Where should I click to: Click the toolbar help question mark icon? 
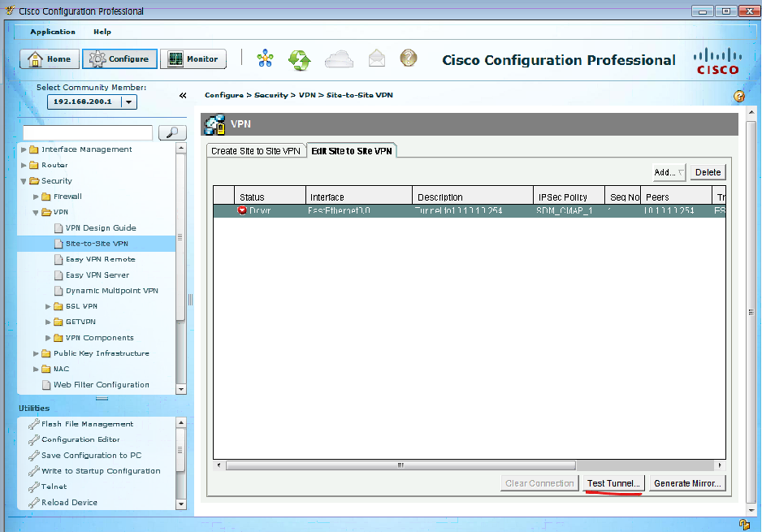[409, 58]
